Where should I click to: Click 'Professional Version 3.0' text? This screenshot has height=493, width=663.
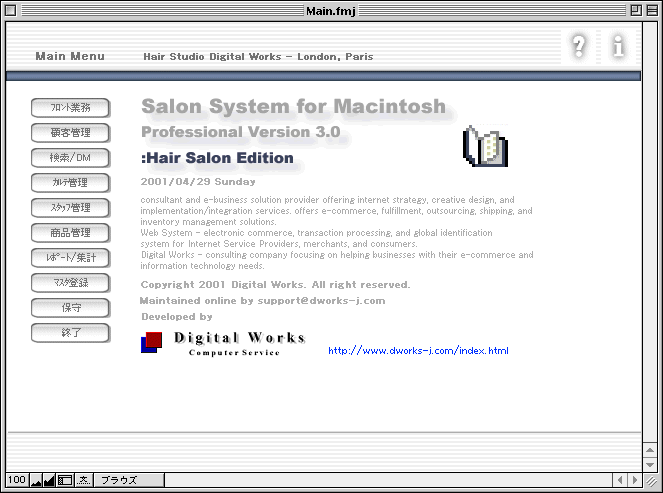241,132
